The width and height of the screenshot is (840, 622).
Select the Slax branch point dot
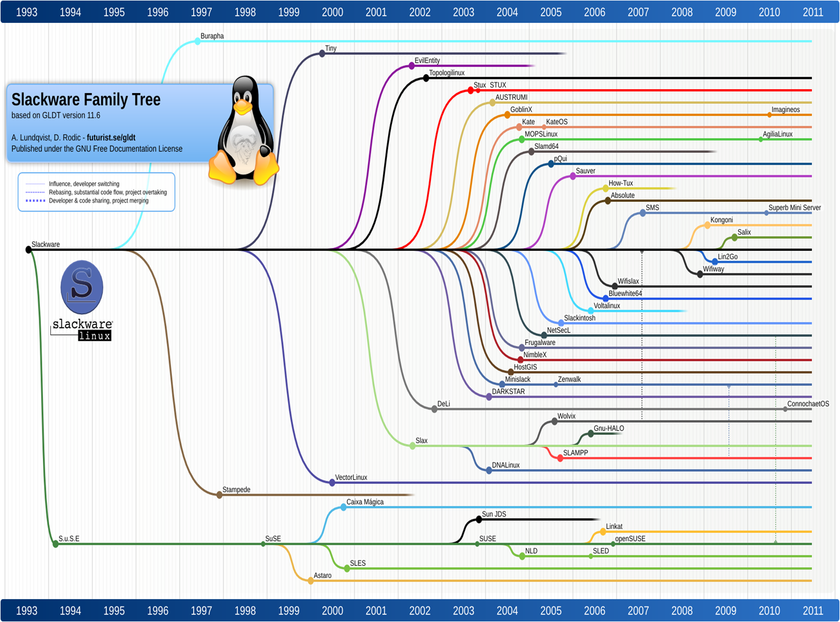click(411, 446)
